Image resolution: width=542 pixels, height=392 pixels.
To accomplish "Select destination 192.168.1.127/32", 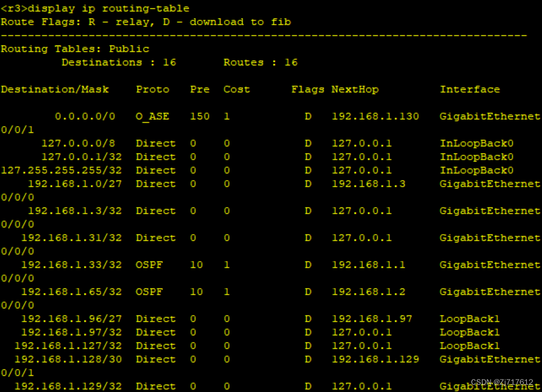I will pyautogui.click(x=68, y=346).
